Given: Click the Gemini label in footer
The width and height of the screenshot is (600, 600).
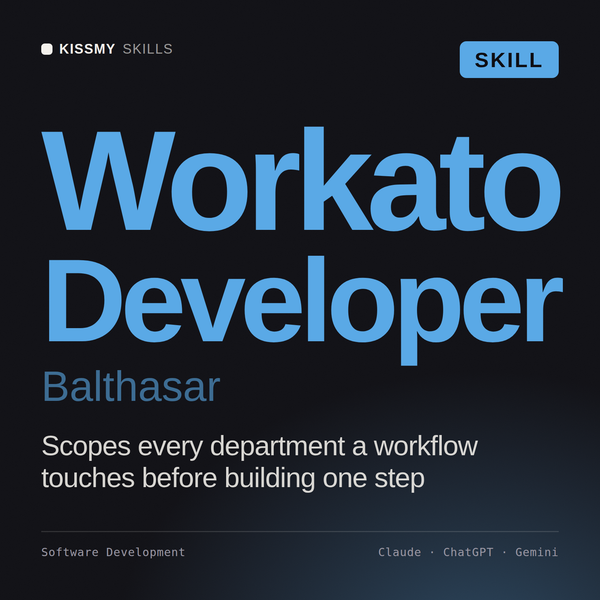Looking at the screenshot, I should [x=536, y=552].
